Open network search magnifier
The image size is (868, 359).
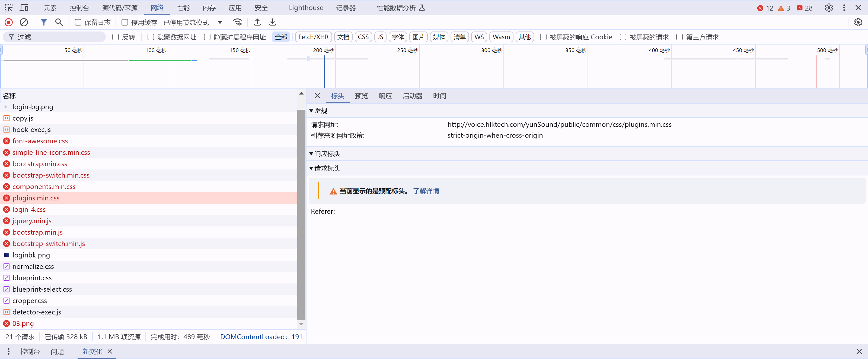(x=59, y=22)
